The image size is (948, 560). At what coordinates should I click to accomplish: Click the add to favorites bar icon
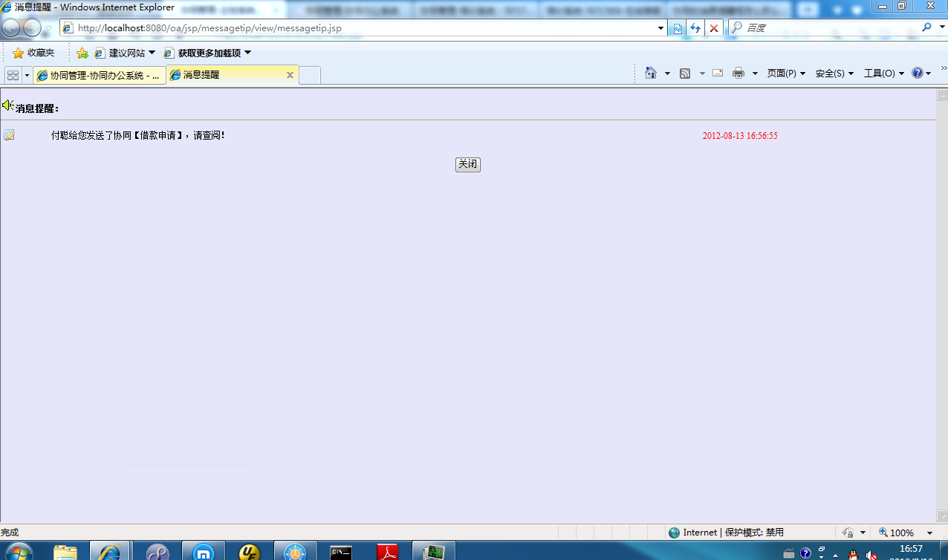pyautogui.click(x=82, y=53)
